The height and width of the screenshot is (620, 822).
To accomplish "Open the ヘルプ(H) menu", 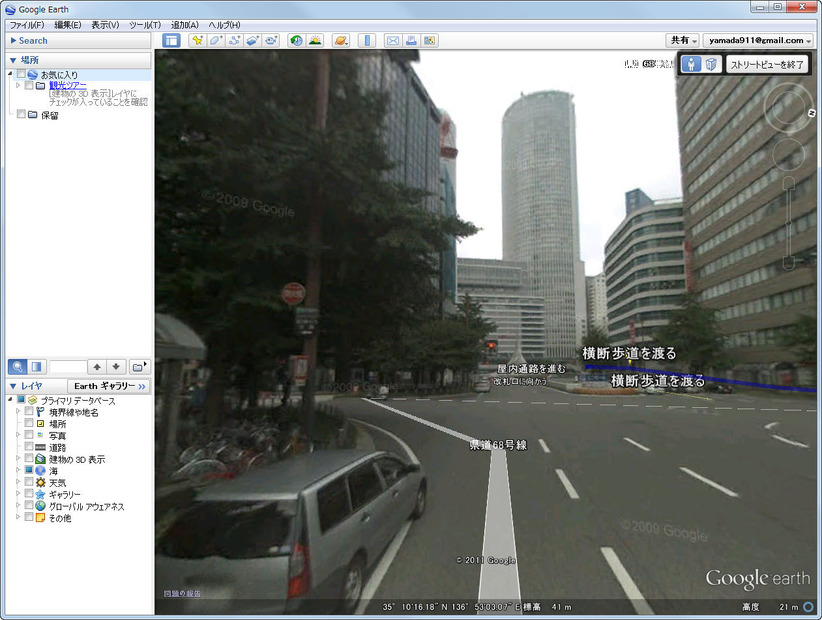I will (x=224, y=25).
